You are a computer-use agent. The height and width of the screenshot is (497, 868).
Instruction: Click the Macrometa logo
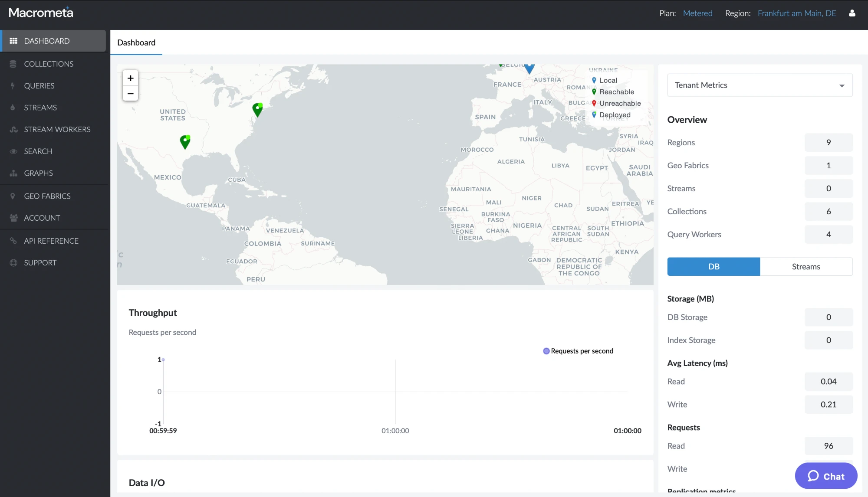pyautogui.click(x=41, y=13)
